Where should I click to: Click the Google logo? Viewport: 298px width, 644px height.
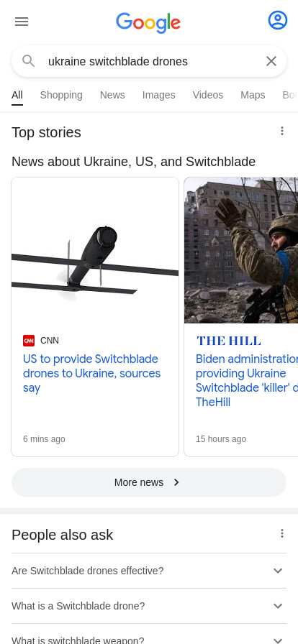pyautogui.click(x=148, y=22)
